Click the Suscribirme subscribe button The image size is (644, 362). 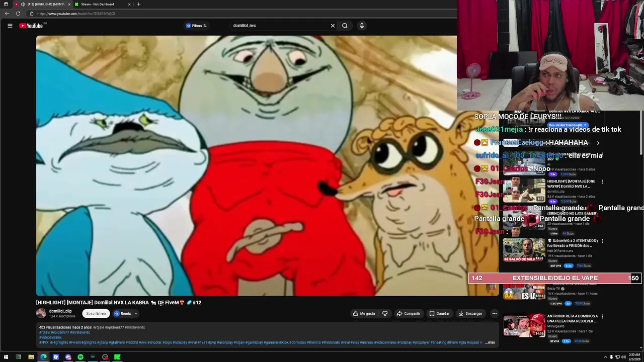click(x=96, y=313)
